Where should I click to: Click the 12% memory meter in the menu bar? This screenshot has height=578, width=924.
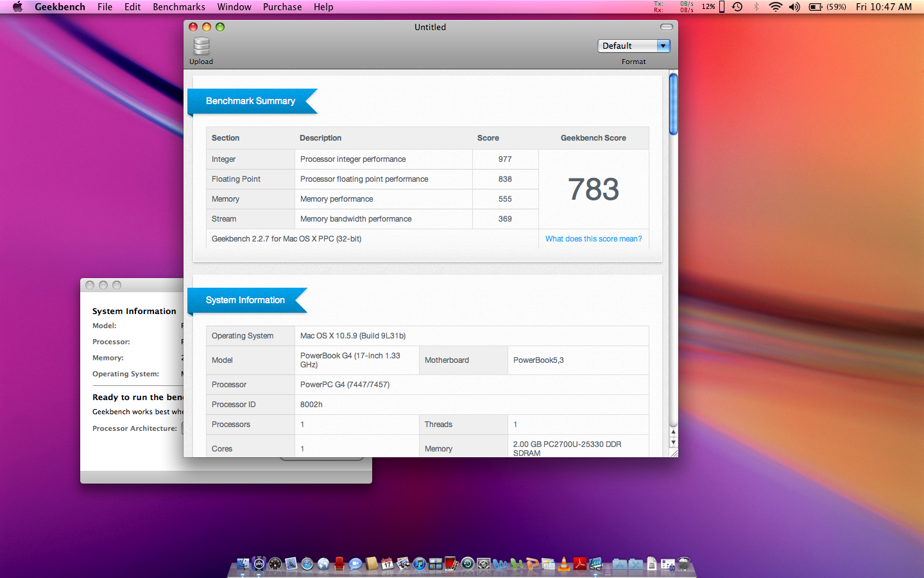713,7
